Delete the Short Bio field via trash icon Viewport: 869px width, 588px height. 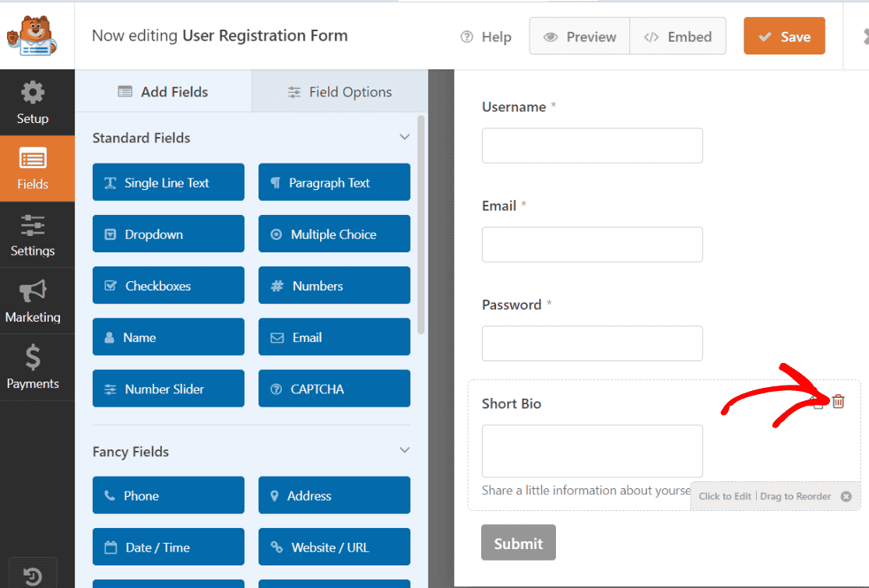(838, 402)
